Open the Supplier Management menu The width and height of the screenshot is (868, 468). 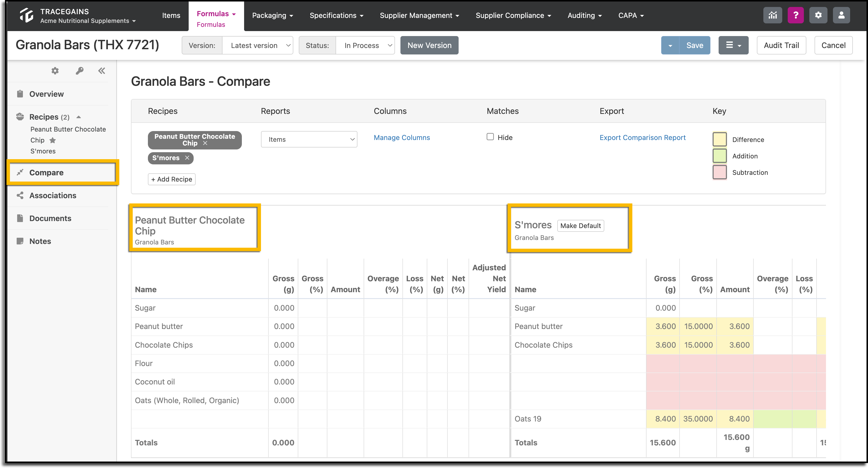420,15
